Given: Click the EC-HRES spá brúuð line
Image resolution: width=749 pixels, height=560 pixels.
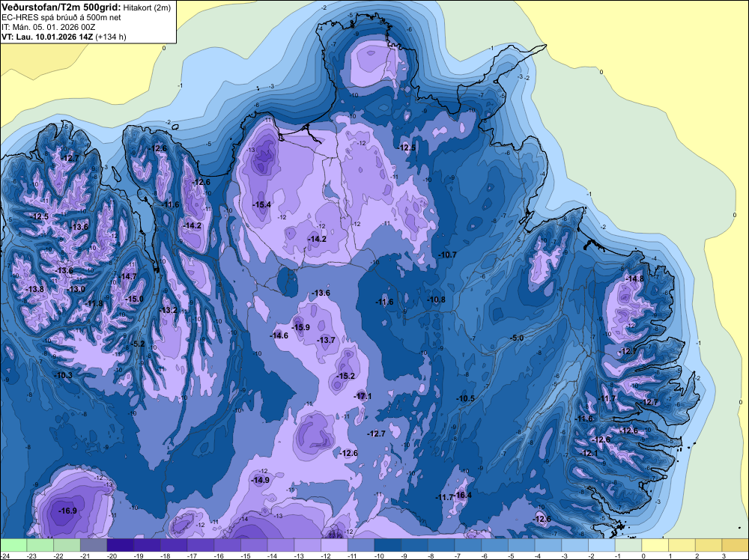Looking at the screenshot, I should coord(61,18).
